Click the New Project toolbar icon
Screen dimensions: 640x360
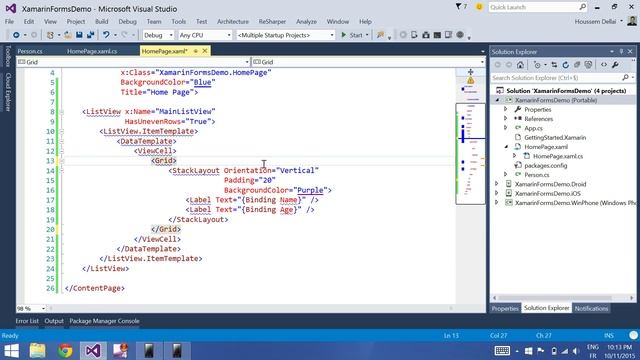click(50, 35)
